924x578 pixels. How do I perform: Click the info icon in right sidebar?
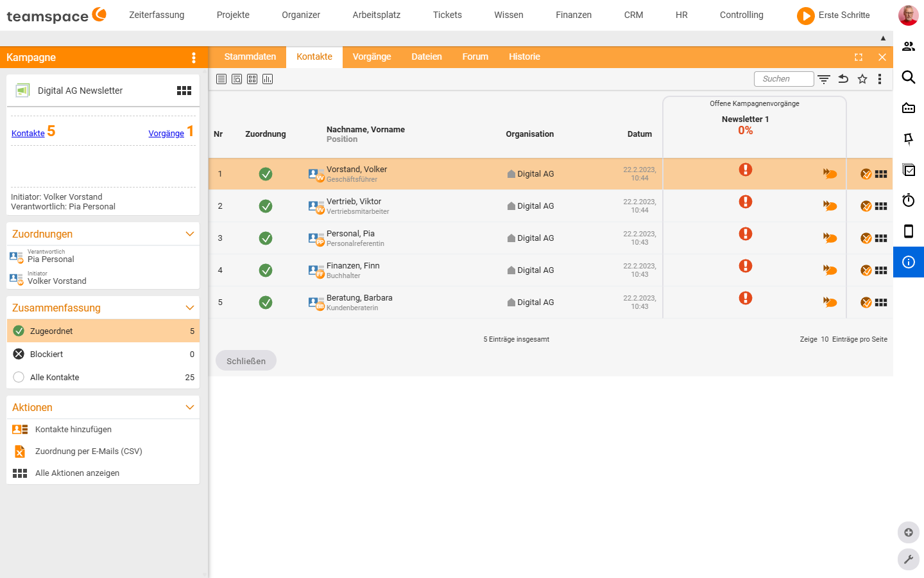(x=908, y=262)
